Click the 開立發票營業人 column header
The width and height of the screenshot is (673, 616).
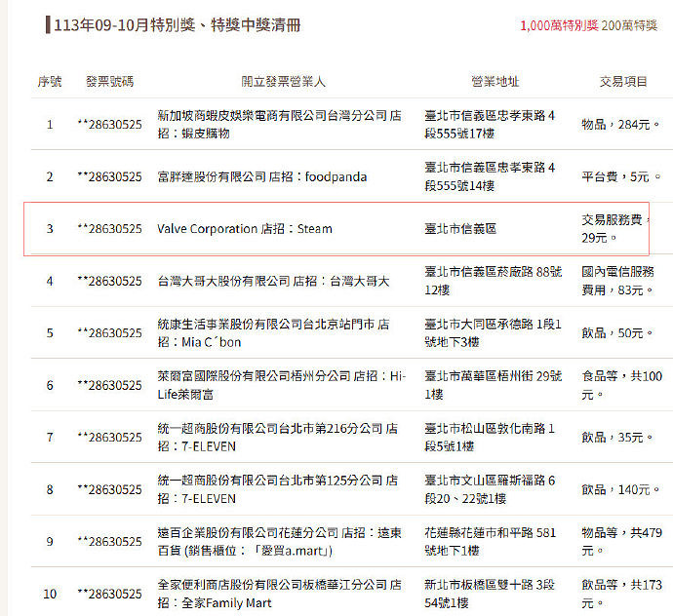[283, 82]
